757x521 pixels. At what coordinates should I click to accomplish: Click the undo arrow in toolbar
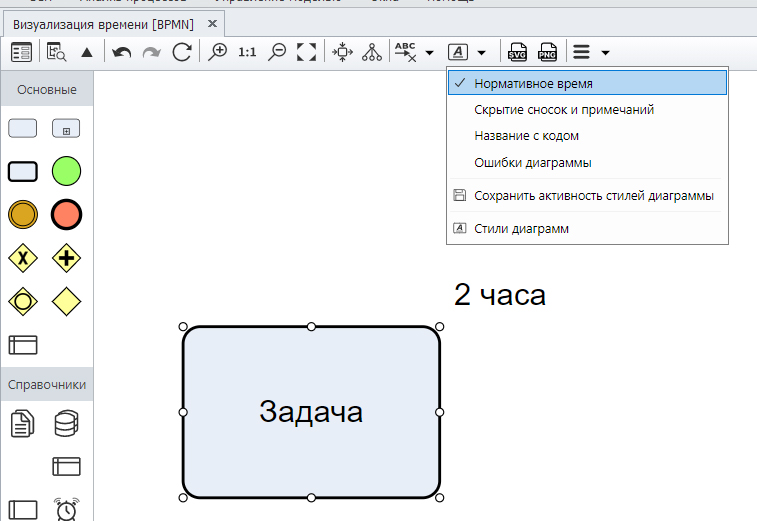coord(121,51)
